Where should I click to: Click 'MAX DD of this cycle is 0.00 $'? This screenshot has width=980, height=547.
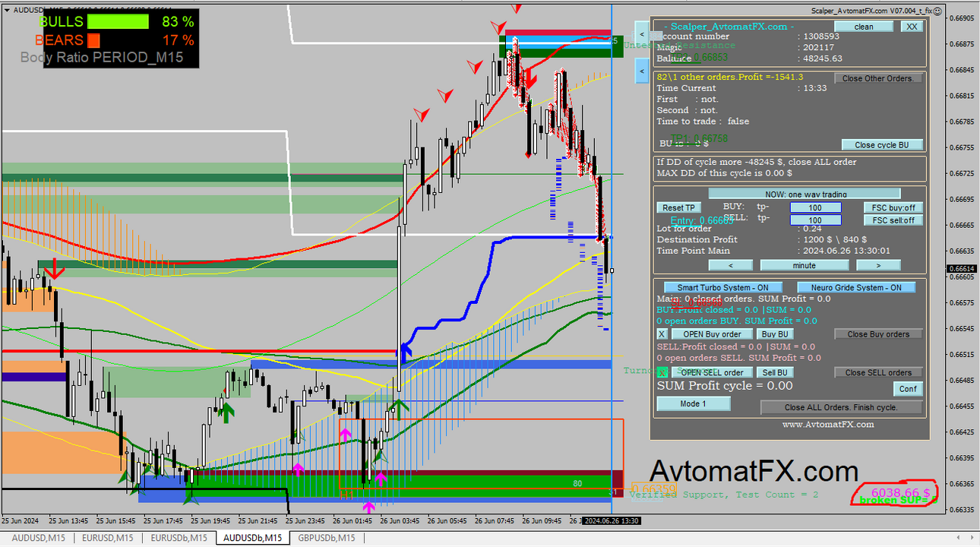pyautogui.click(x=725, y=173)
